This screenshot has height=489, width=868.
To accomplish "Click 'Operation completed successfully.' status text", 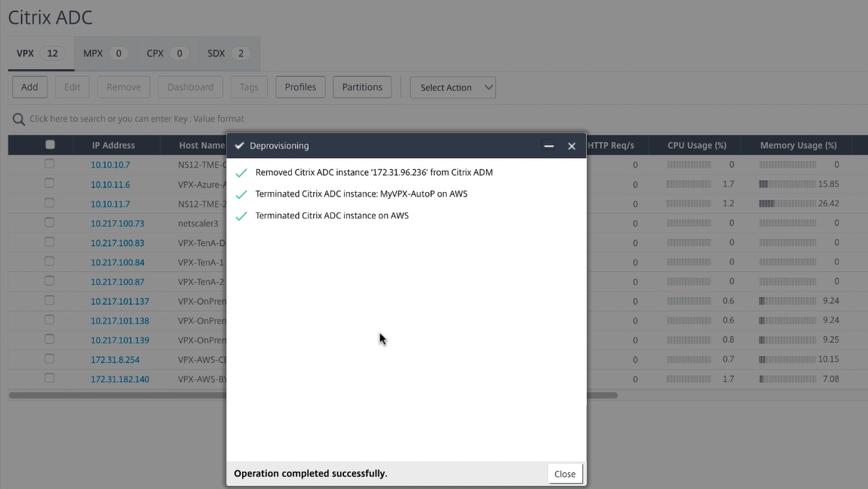I will tap(311, 474).
